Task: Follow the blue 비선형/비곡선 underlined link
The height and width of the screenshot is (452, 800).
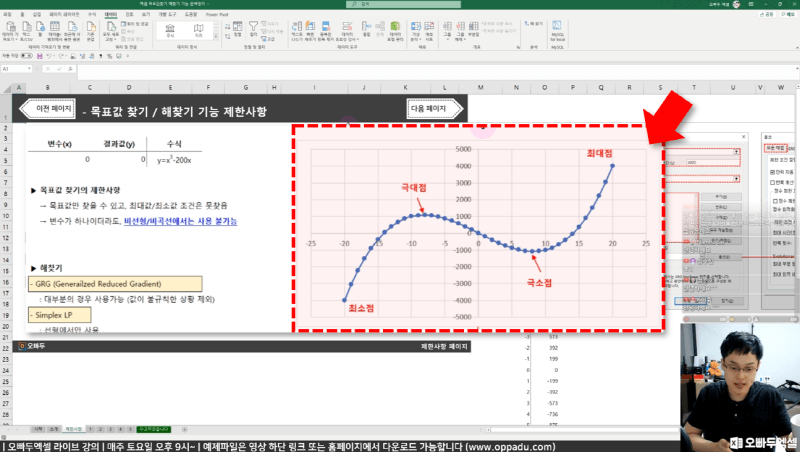Action: pyautogui.click(x=181, y=221)
